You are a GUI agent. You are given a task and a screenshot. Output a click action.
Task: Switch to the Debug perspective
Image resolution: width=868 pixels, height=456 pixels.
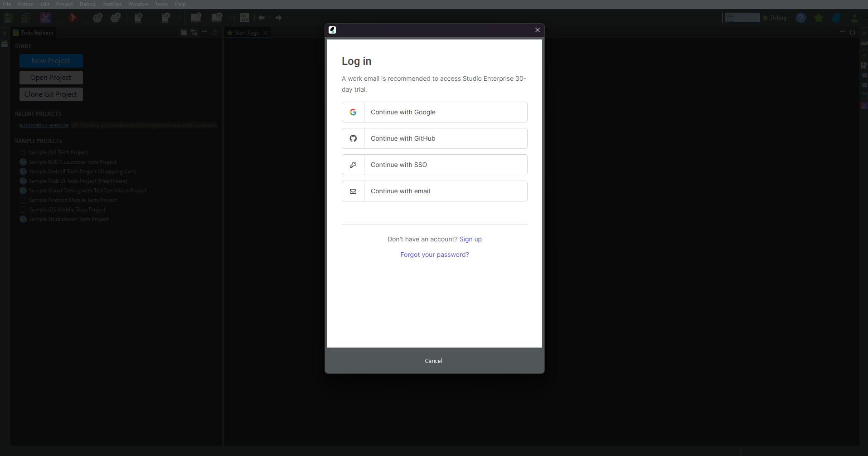pos(775,18)
